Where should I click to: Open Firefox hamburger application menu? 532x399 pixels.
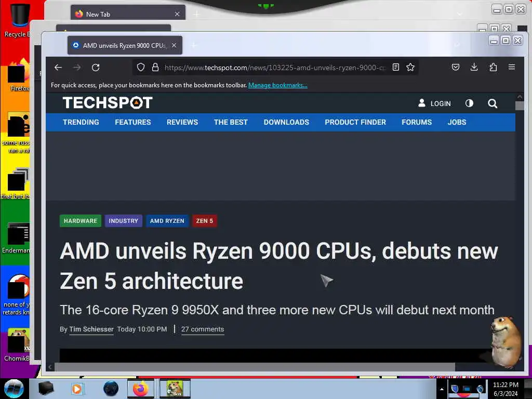click(512, 67)
